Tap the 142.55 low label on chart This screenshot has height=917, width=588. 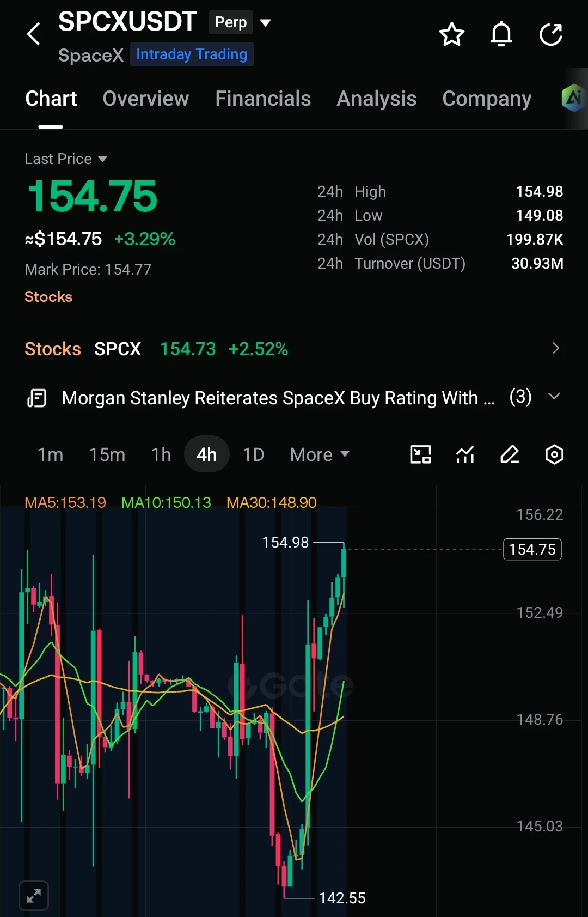[342, 898]
